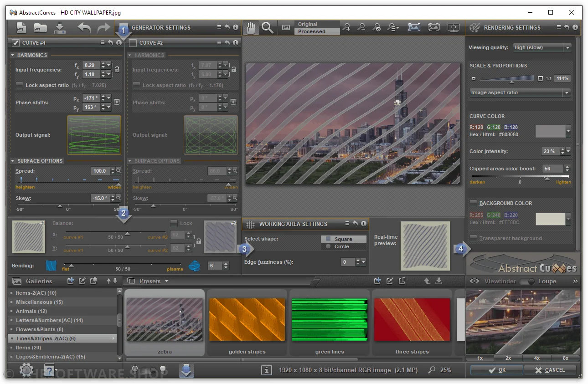Click the reset zoom icon
588x384 pixels.
tap(376, 27)
